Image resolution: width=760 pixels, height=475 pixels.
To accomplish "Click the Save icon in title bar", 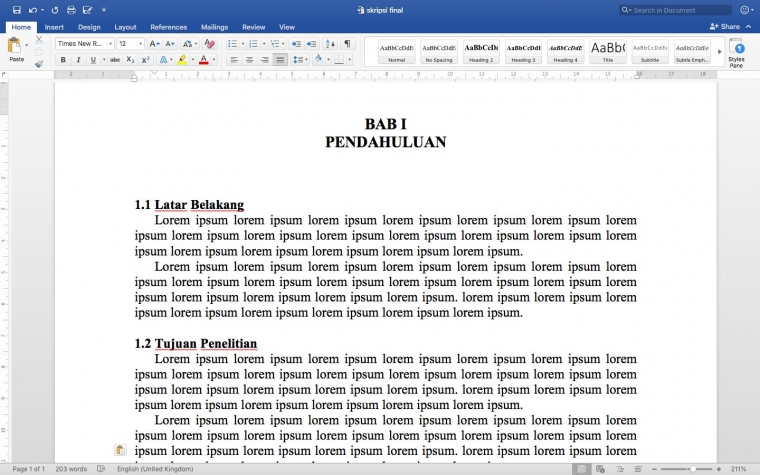I will (17, 10).
